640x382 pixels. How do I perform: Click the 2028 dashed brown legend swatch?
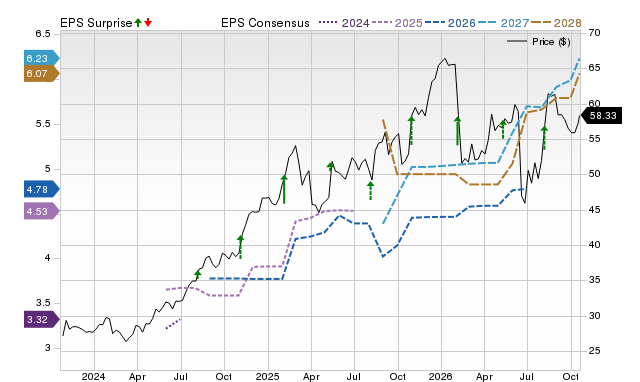(541, 23)
